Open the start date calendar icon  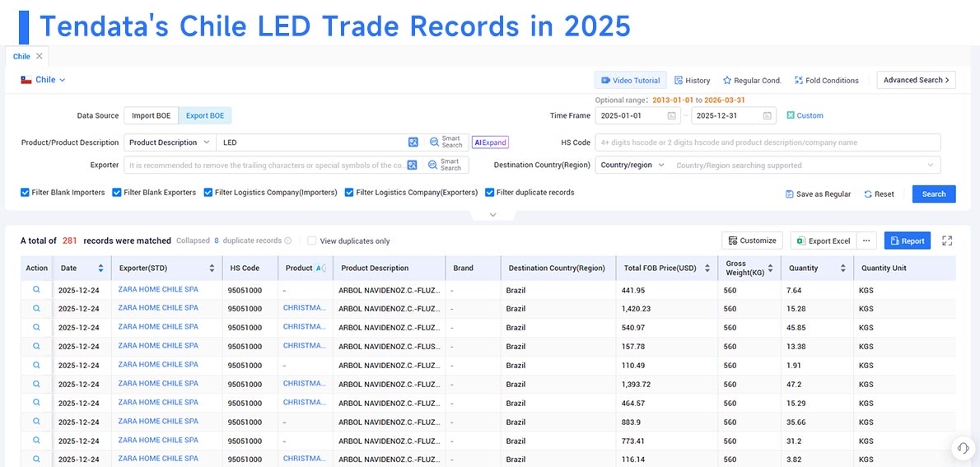(x=671, y=115)
